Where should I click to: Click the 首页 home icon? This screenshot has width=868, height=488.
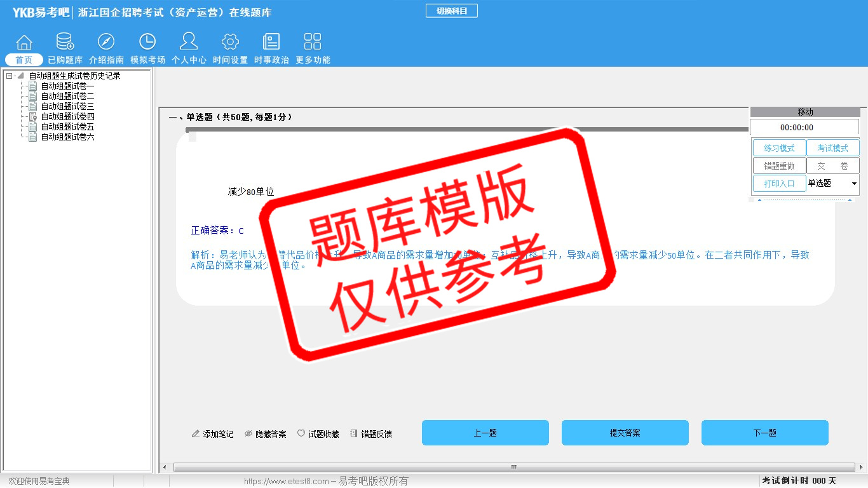coord(24,43)
